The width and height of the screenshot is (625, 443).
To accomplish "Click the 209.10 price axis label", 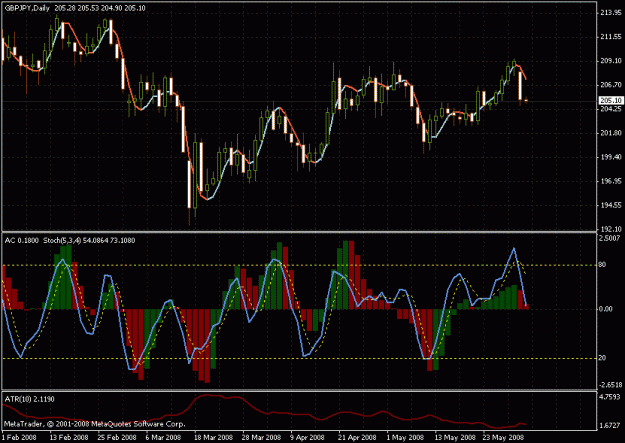I will coord(610,61).
